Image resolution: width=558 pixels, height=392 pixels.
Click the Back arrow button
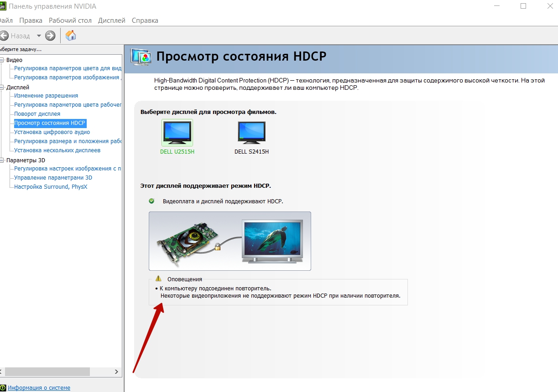4,36
